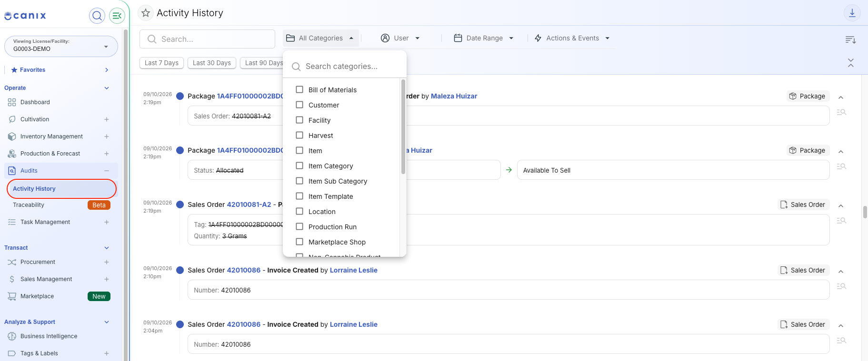The image size is (868, 361).
Task: Click the download icon in the header
Action: click(x=852, y=13)
